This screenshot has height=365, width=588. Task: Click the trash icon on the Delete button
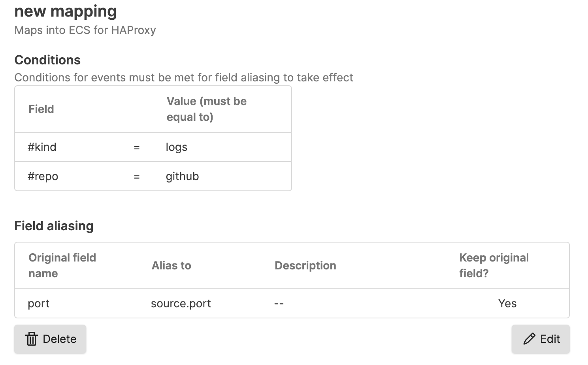32,339
